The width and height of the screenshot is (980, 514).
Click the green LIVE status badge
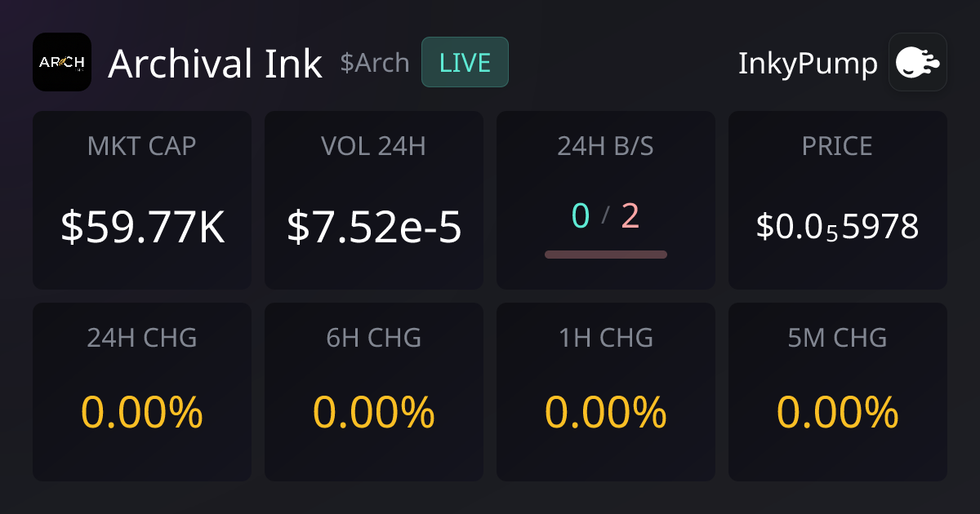click(x=465, y=62)
